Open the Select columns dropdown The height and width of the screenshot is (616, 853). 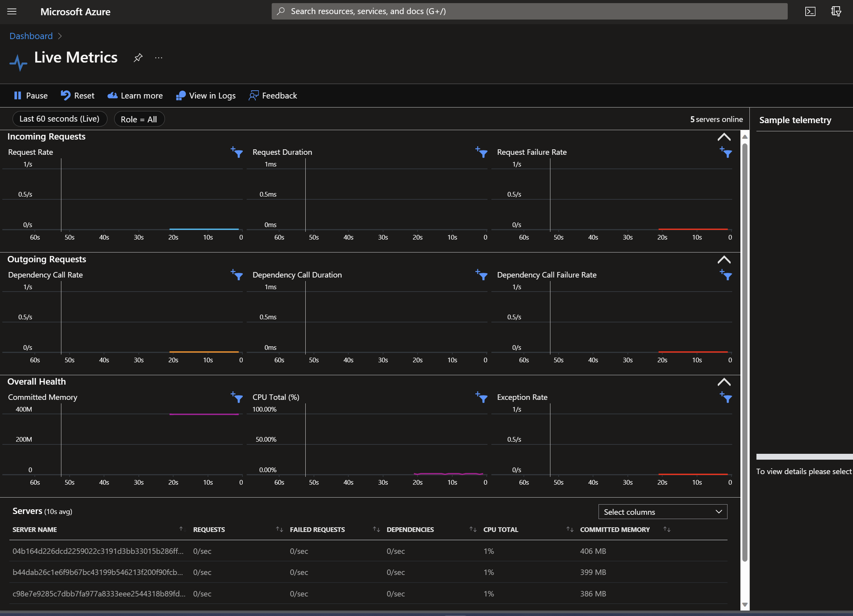tap(663, 512)
